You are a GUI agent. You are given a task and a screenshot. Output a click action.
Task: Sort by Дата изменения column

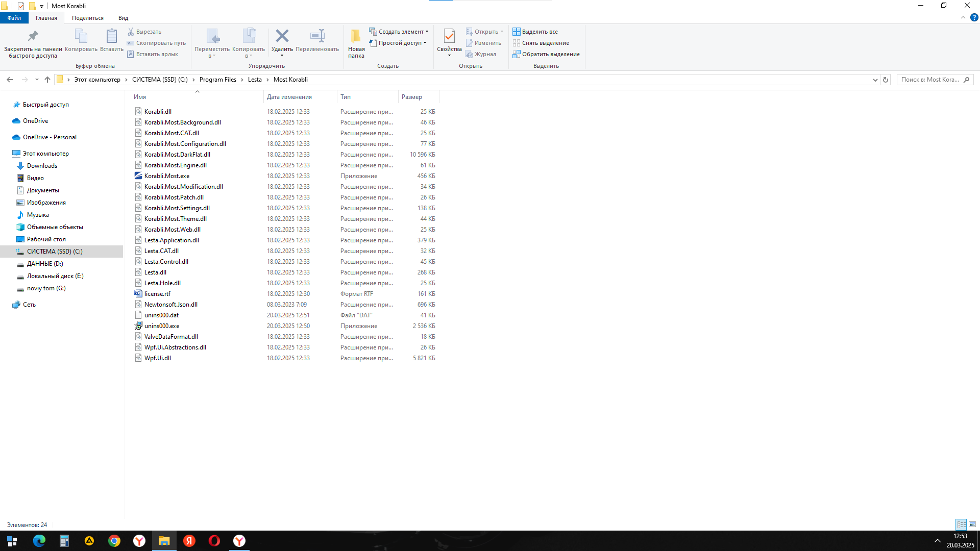point(300,97)
